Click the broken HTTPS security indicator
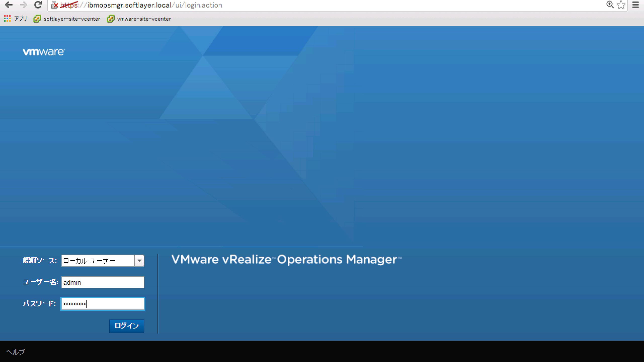Screen dimensions: 644x362 pyautogui.click(x=55, y=5)
